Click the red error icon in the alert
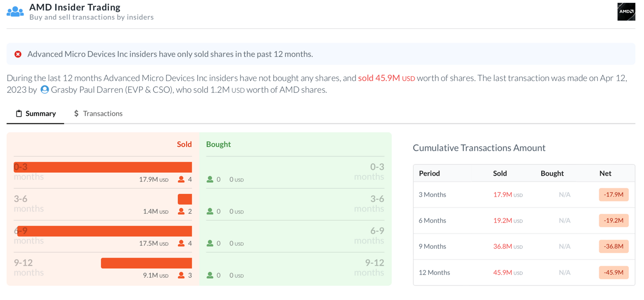 pyautogui.click(x=18, y=54)
